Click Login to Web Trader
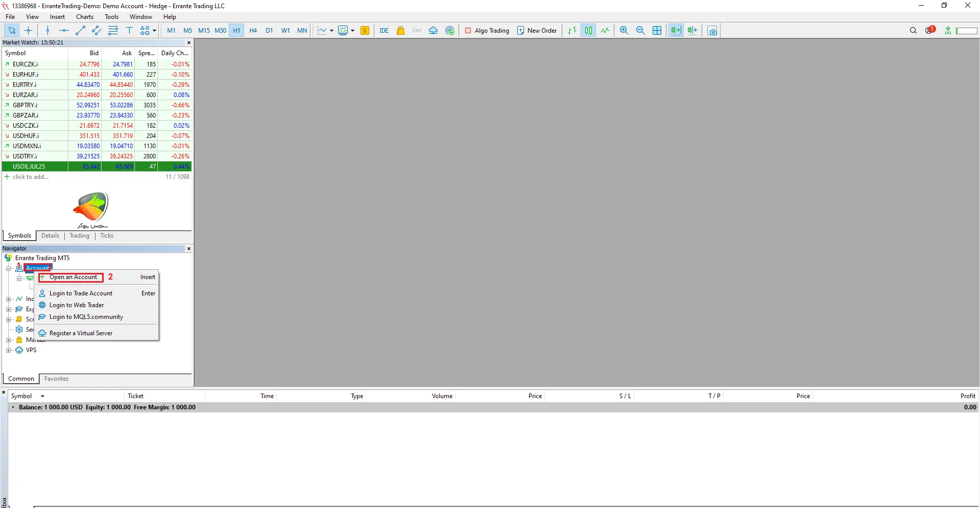 pos(77,305)
